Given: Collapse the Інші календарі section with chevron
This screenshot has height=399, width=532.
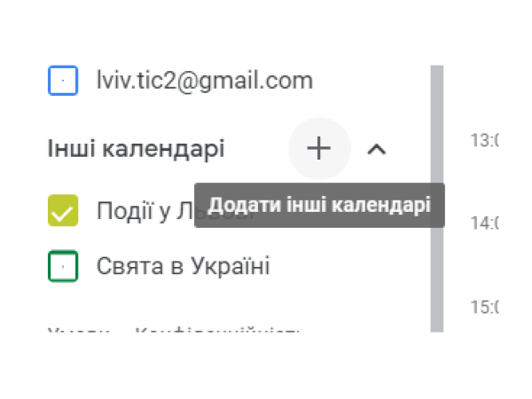Looking at the screenshot, I should click(377, 149).
